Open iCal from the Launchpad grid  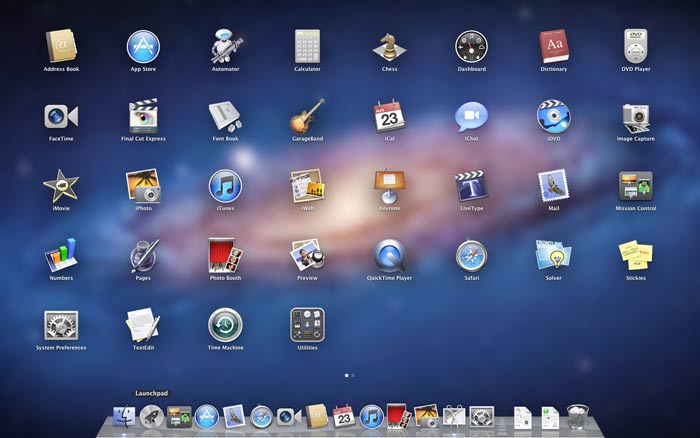(389, 116)
